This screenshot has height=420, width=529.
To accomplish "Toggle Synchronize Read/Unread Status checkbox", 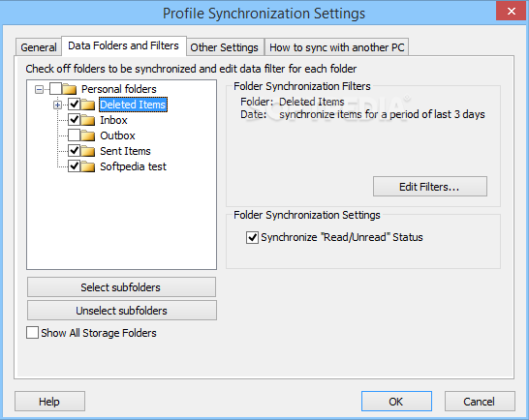I will click(252, 237).
